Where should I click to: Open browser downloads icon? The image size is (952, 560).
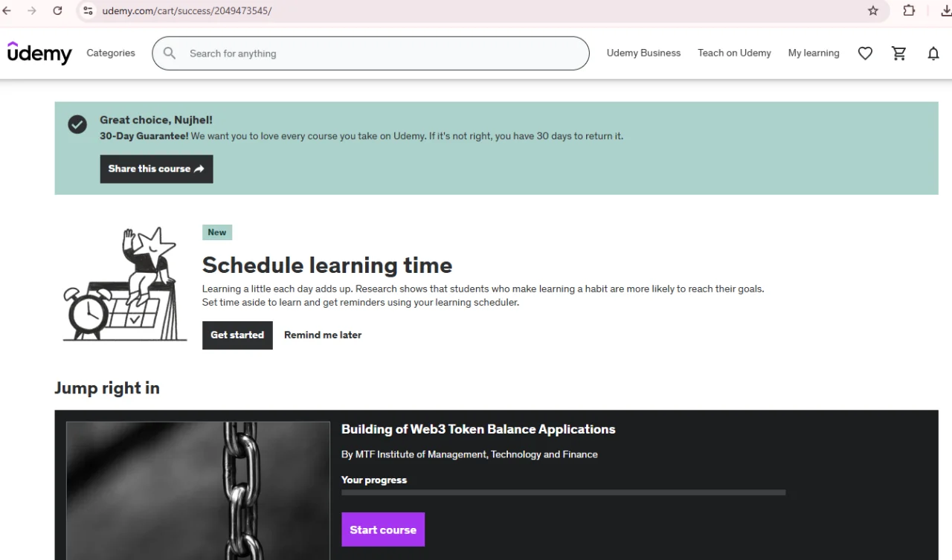click(945, 10)
